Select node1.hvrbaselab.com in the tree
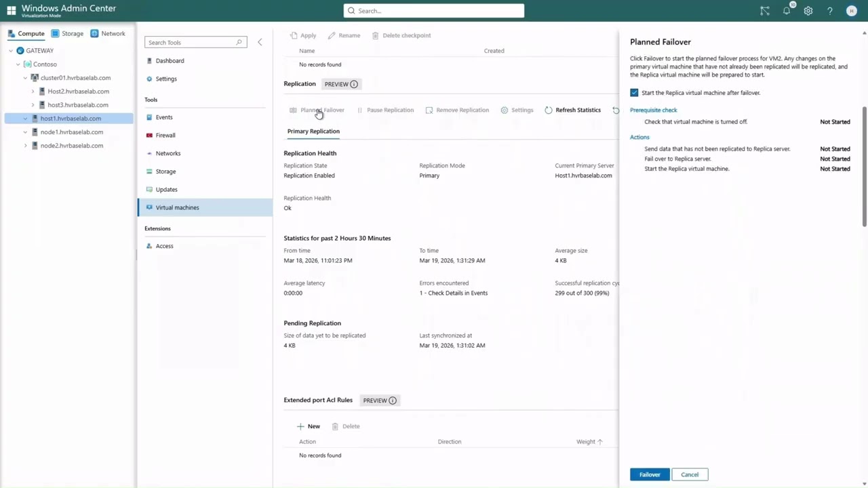Screen dimensions: 868x488 pyautogui.click(x=72, y=132)
